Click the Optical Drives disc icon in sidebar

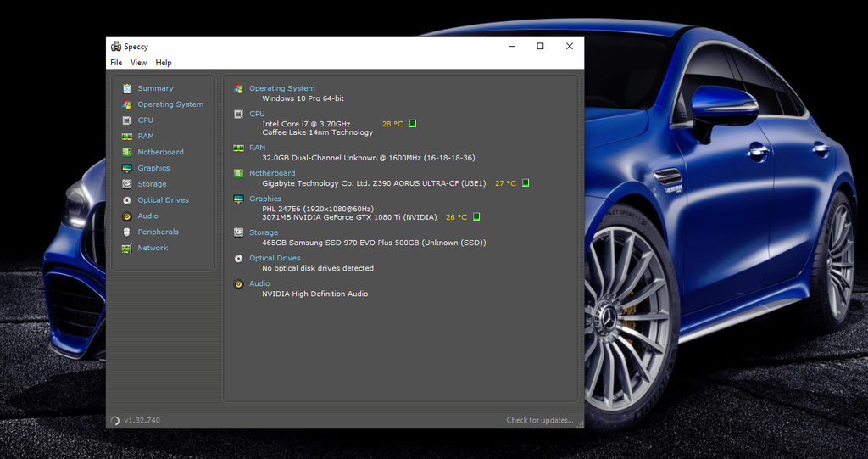click(127, 200)
